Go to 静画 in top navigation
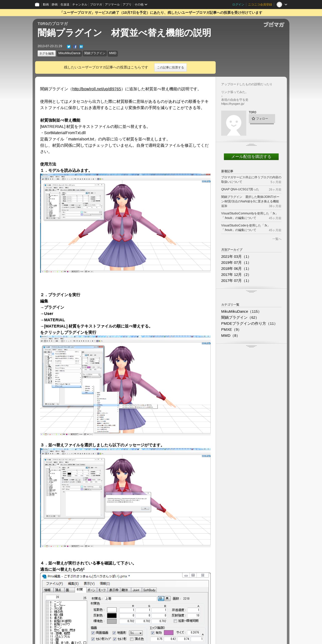The width and height of the screenshot is (322, 644). coord(55,5)
